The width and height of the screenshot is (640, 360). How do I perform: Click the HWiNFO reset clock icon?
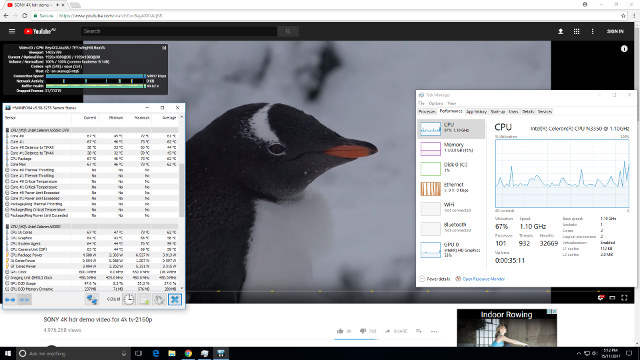[x=129, y=300]
